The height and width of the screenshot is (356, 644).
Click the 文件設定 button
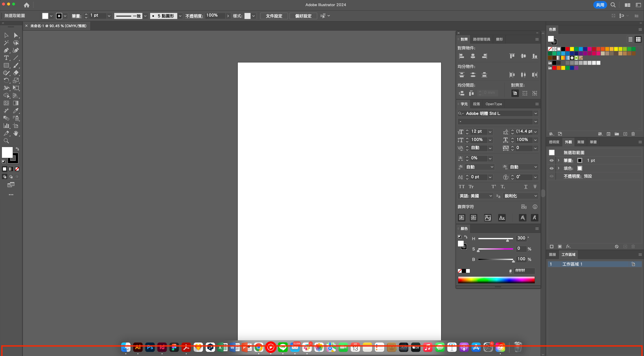pos(274,16)
